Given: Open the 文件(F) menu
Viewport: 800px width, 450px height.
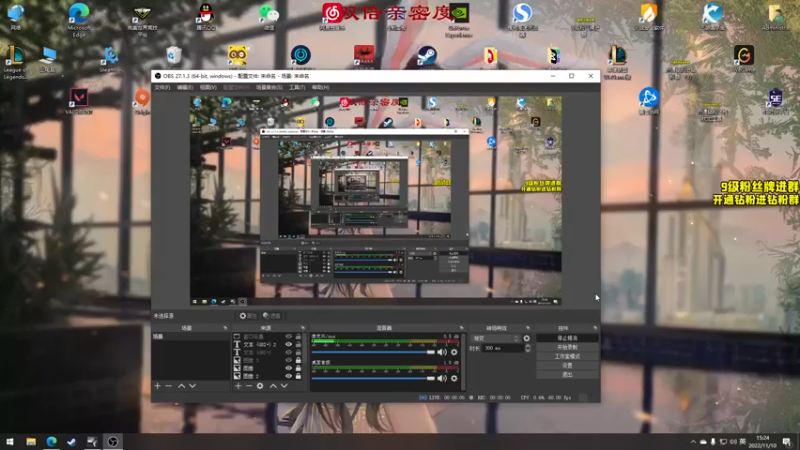Looking at the screenshot, I should [162, 87].
